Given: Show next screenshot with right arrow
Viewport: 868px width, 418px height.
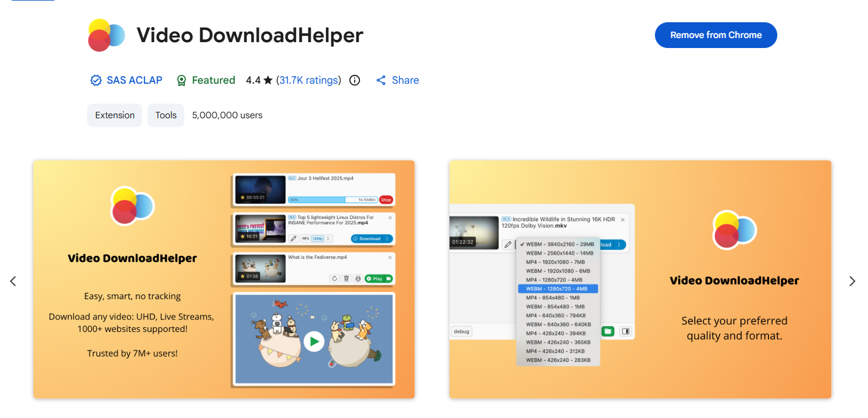Looking at the screenshot, I should tap(852, 281).
